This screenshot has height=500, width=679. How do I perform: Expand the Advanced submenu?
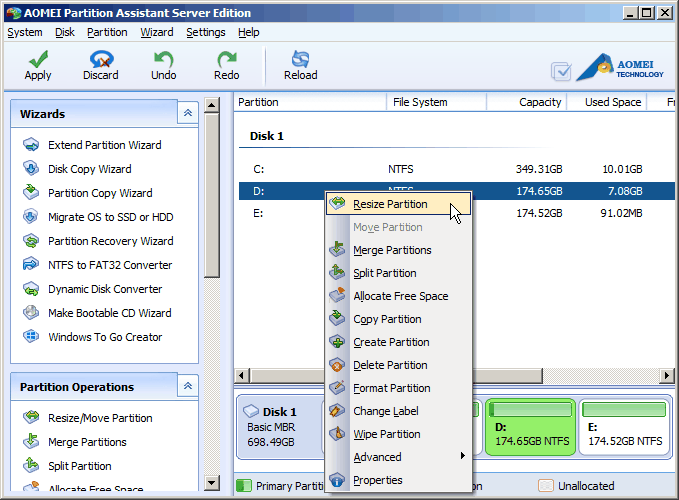click(398, 457)
